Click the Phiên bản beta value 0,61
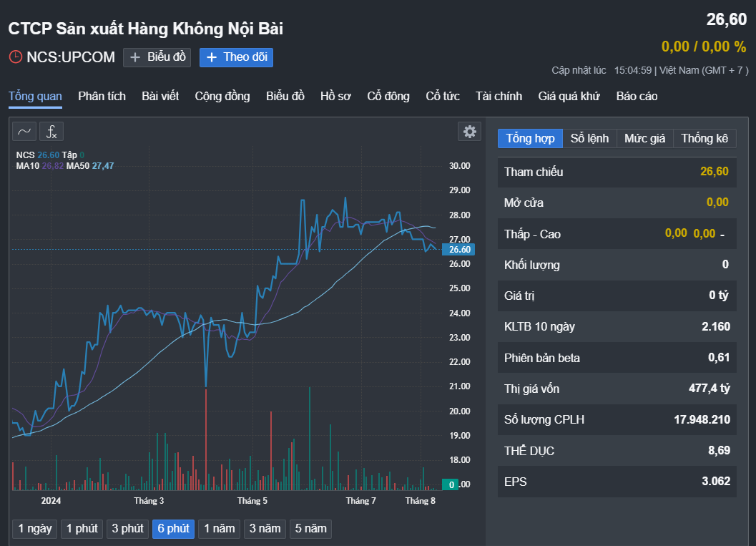 [718, 357]
